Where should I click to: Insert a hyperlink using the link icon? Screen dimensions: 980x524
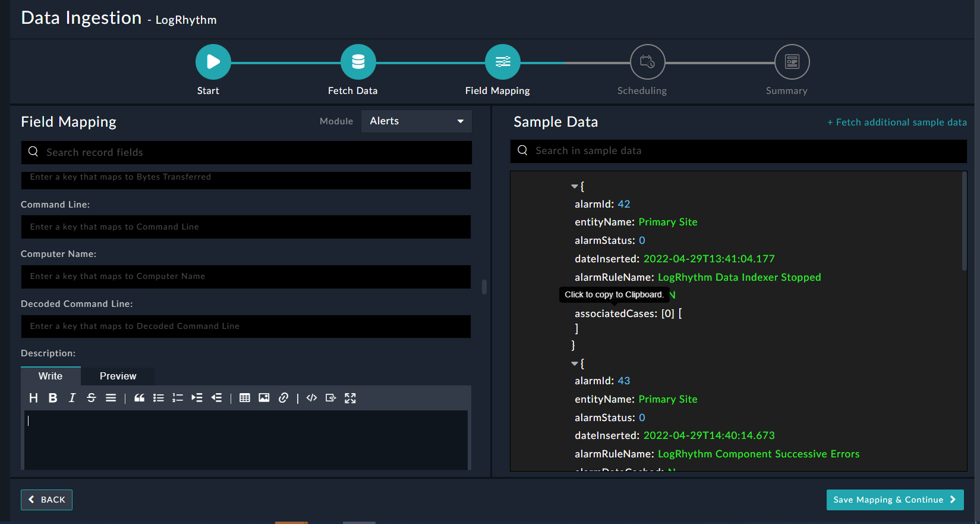pyautogui.click(x=283, y=398)
